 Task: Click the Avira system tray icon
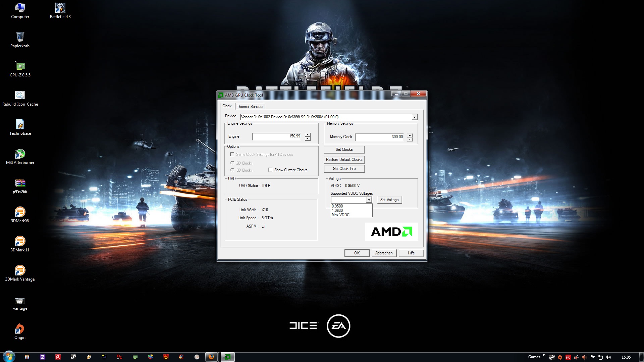[568, 357]
